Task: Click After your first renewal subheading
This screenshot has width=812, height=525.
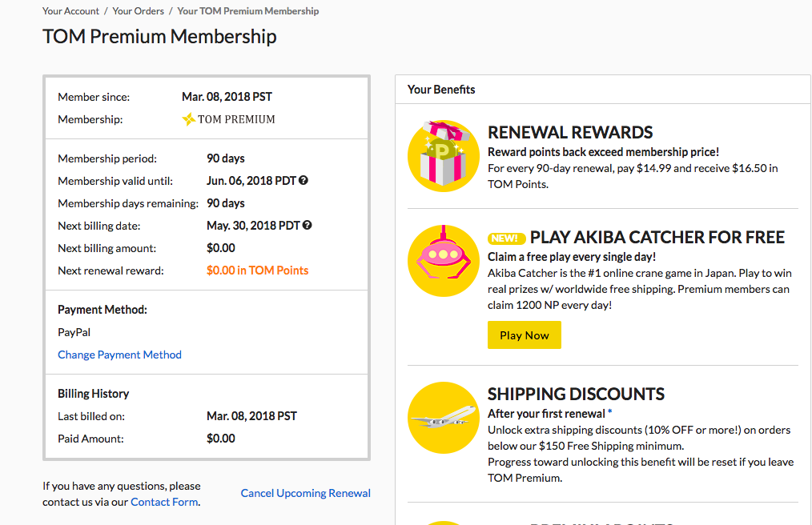Action: click(546, 414)
